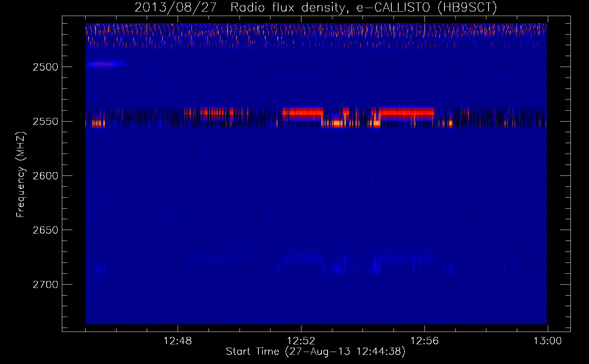The width and height of the screenshot is (589, 364).
Task: Click the 2650 frequency tick label
Action: pyautogui.click(x=46, y=230)
